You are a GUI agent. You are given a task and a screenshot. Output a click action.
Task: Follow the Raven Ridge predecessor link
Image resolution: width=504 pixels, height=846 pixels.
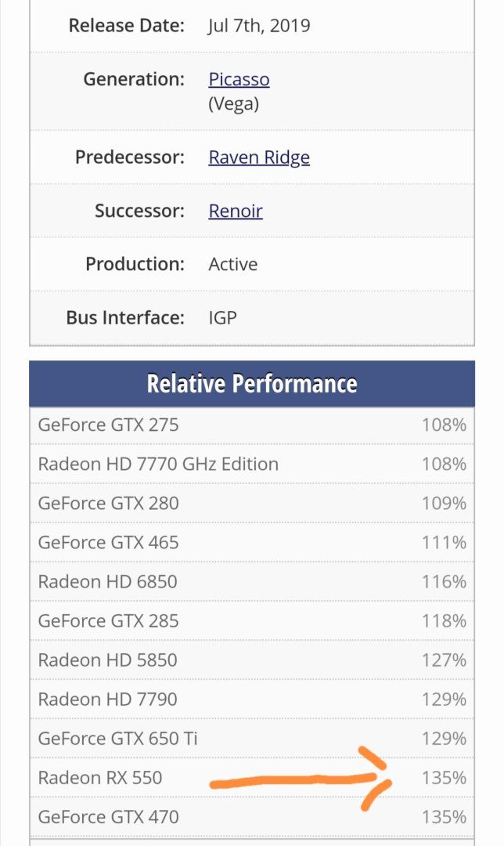(x=259, y=157)
